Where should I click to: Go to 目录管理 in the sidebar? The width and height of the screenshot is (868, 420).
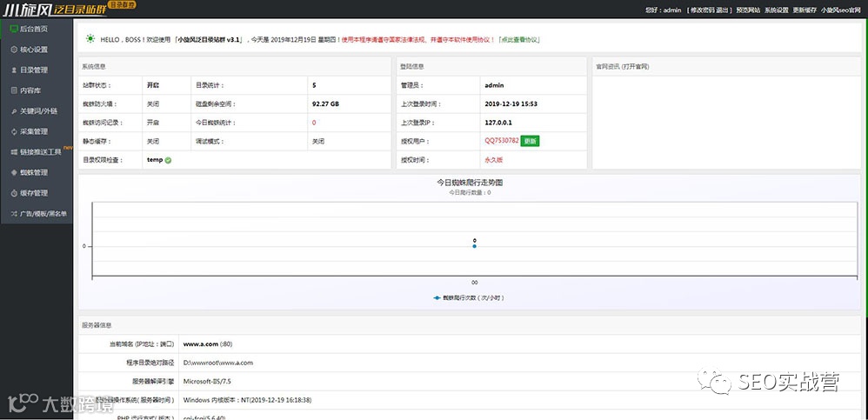pos(36,70)
